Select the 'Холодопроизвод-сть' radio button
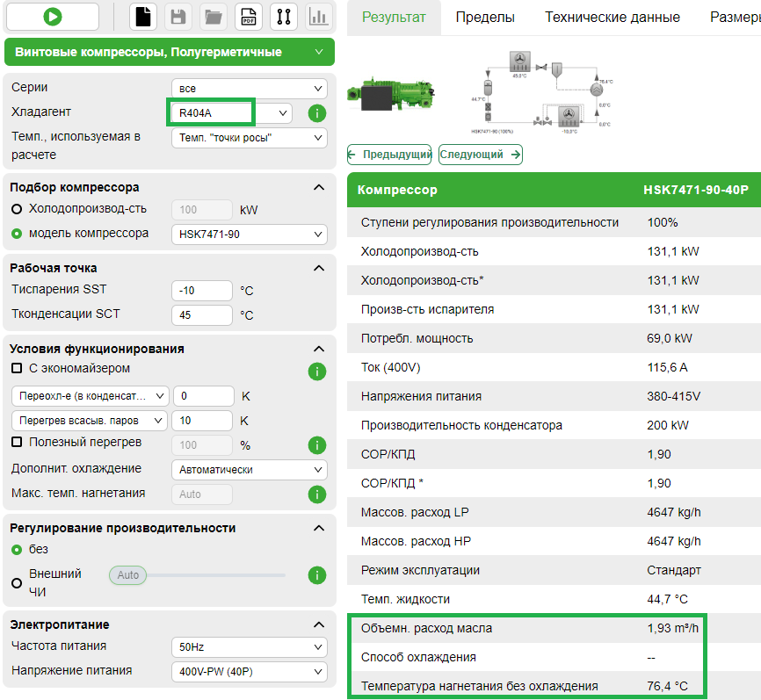This screenshot has height=700, width=761. coord(17,209)
